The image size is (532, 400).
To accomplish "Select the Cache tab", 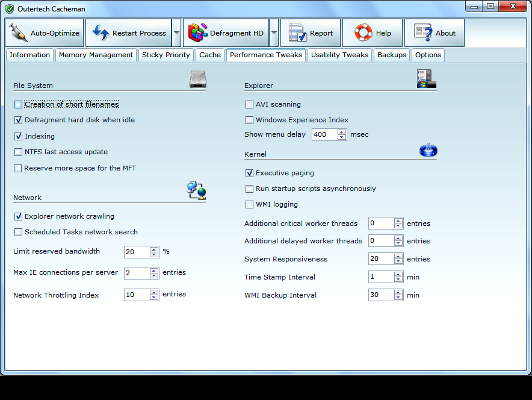I will coord(210,55).
